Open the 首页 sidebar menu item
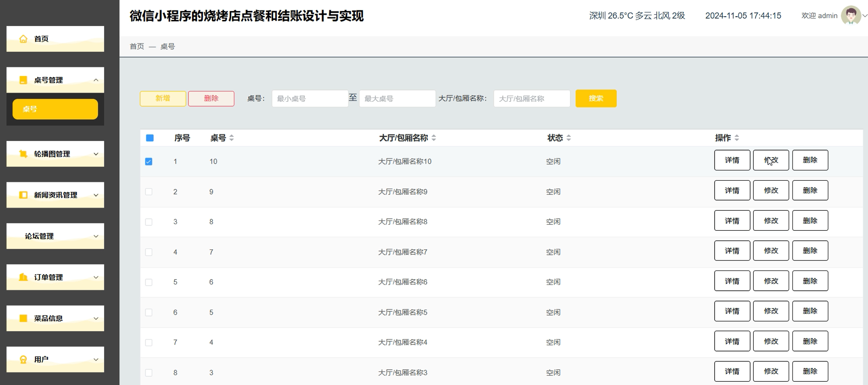Screen dimensions: 868x385 pyautogui.click(x=55, y=39)
